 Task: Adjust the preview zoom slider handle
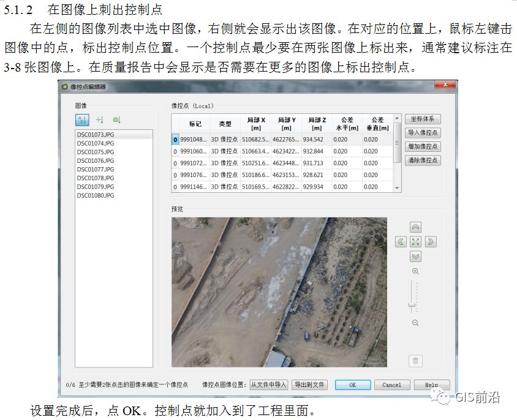412,307
